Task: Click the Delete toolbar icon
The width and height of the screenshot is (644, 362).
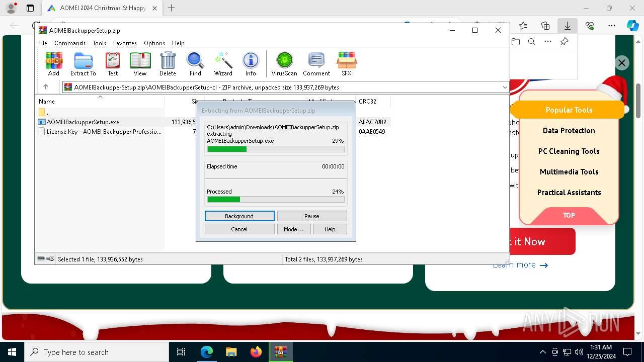Action: pos(168,64)
